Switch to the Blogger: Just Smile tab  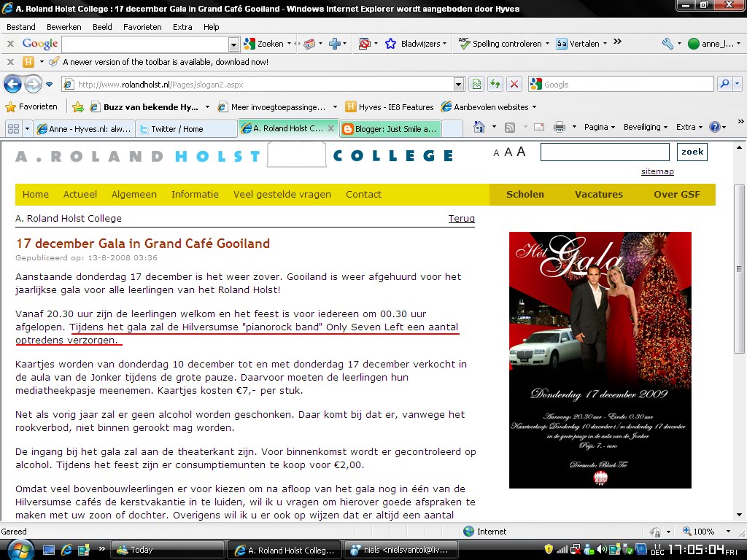[391, 129]
